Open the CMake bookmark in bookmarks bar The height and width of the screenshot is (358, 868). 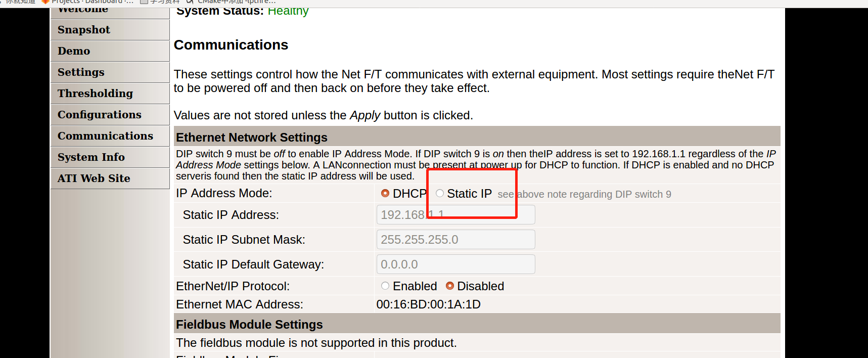[235, 2]
